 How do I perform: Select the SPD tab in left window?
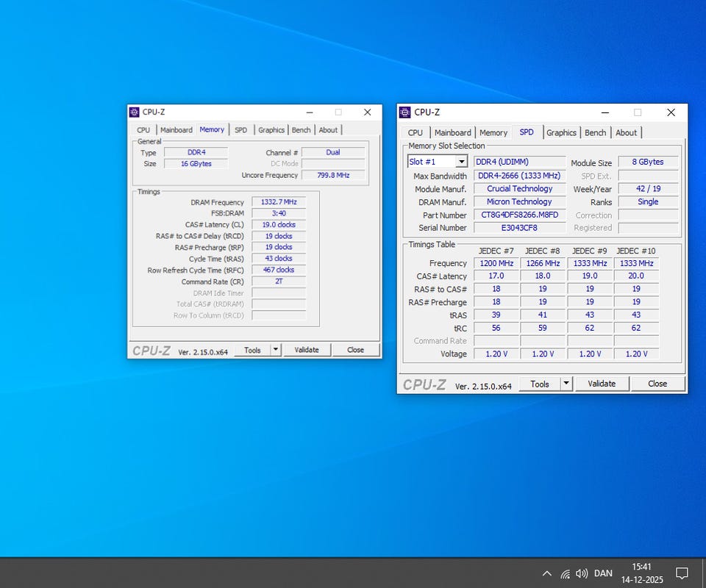(x=240, y=130)
